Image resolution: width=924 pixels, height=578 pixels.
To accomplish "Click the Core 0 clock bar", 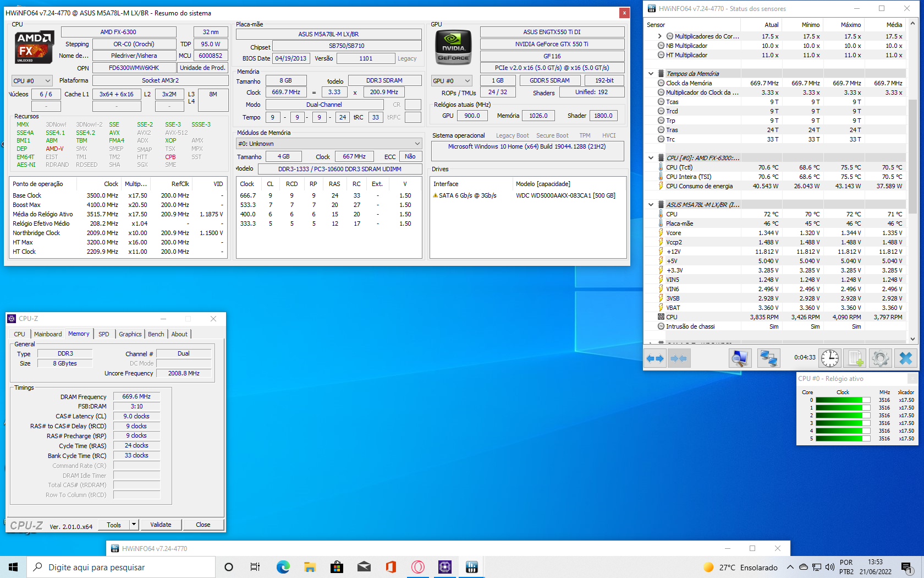I will tap(843, 400).
